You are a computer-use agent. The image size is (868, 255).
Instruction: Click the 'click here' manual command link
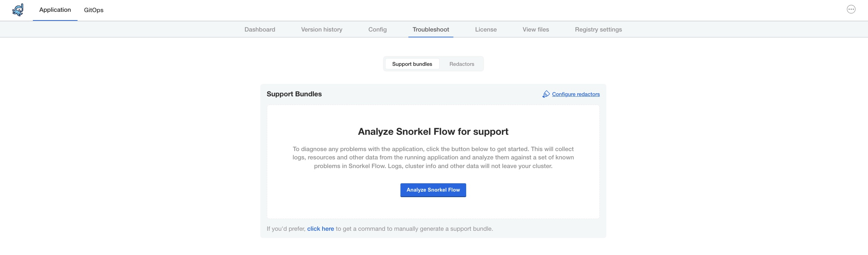pyautogui.click(x=320, y=229)
